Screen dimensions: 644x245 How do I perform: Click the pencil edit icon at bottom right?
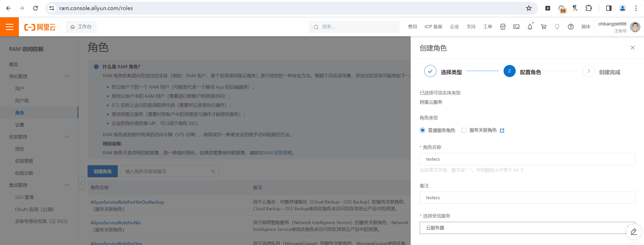click(633, 232)
